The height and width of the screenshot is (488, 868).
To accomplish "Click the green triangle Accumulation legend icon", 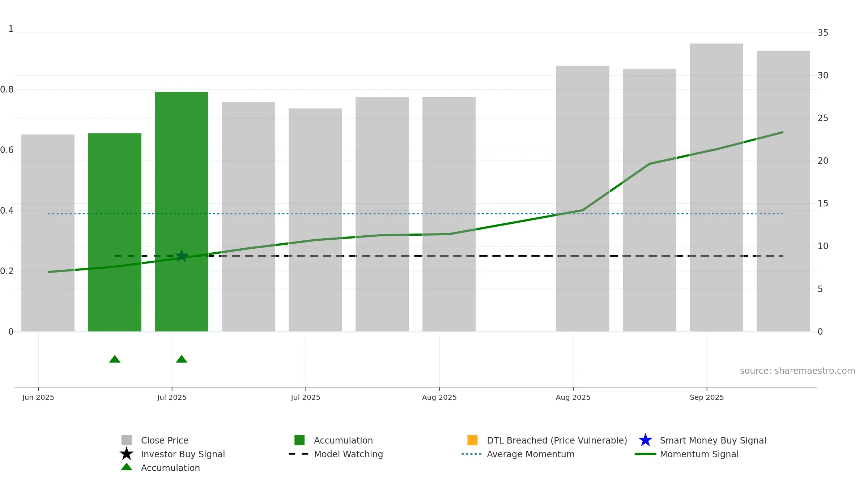I will coord(127,467).
